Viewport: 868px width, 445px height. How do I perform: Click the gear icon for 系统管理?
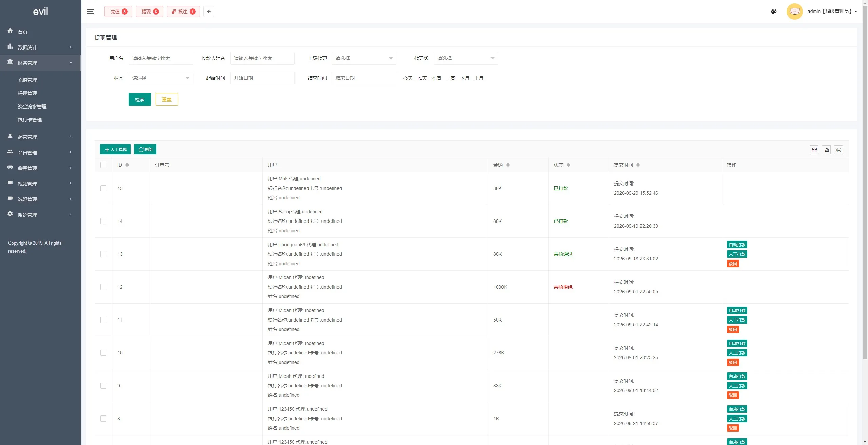tap(10, 214)
